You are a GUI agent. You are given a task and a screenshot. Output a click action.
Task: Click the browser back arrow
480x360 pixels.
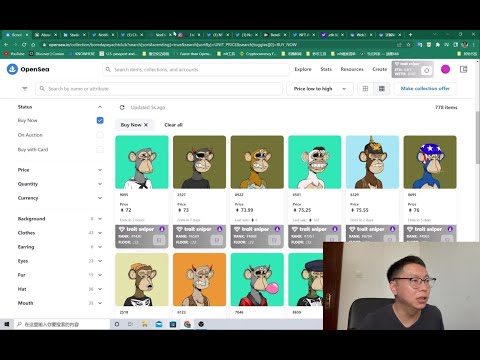pos(6,44)
